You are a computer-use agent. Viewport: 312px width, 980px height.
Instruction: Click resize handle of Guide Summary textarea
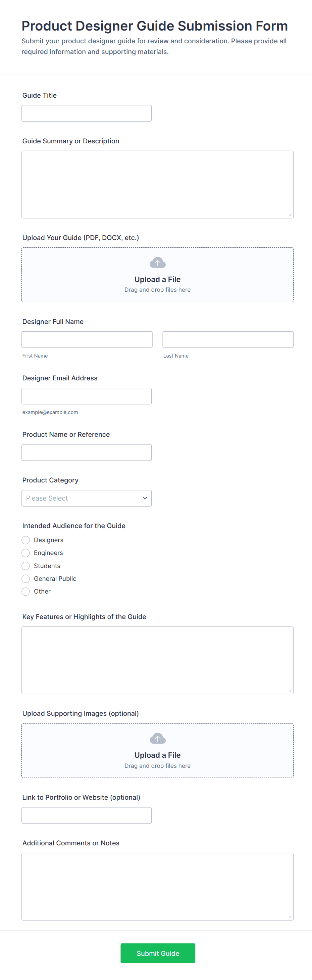[x=290, y=215]
